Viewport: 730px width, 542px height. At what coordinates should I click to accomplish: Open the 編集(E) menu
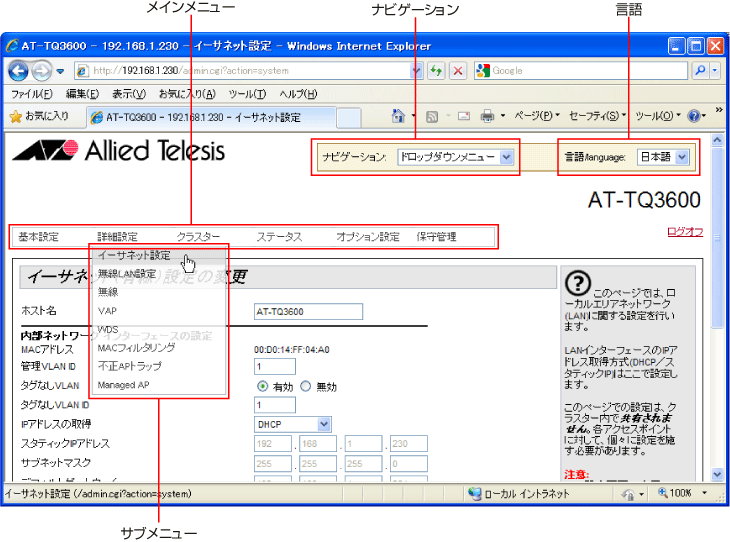click(82, 94)
